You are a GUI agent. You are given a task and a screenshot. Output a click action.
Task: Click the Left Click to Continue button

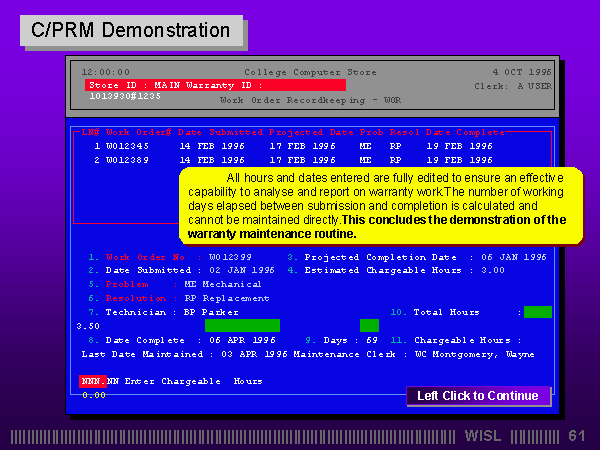478,396
